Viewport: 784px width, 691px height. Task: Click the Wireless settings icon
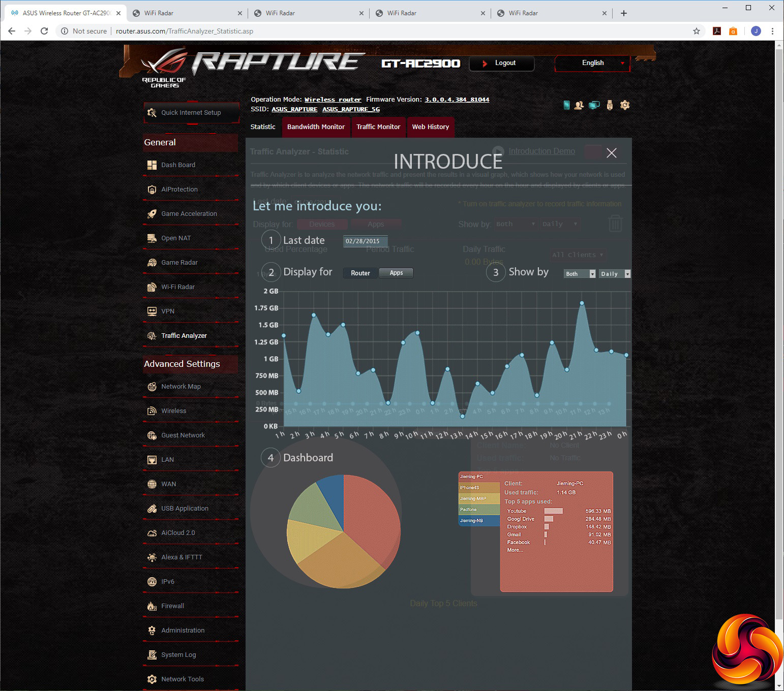(152, 411)
